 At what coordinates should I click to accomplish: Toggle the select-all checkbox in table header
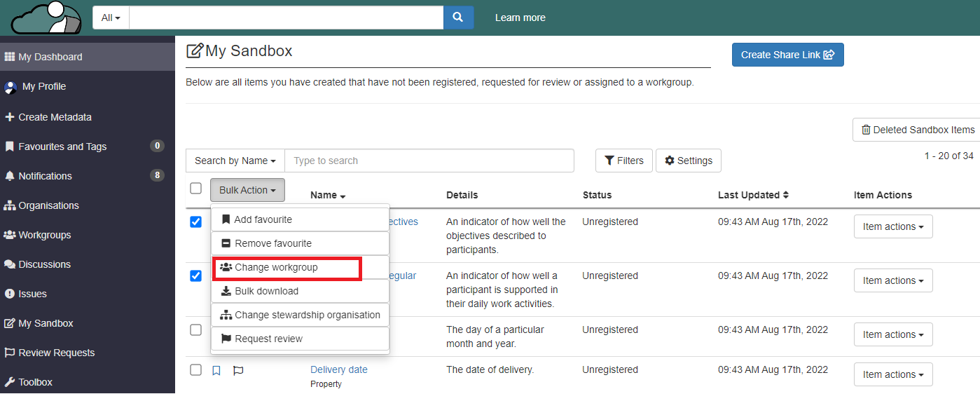pyautogui.click(x=196, y=188)
